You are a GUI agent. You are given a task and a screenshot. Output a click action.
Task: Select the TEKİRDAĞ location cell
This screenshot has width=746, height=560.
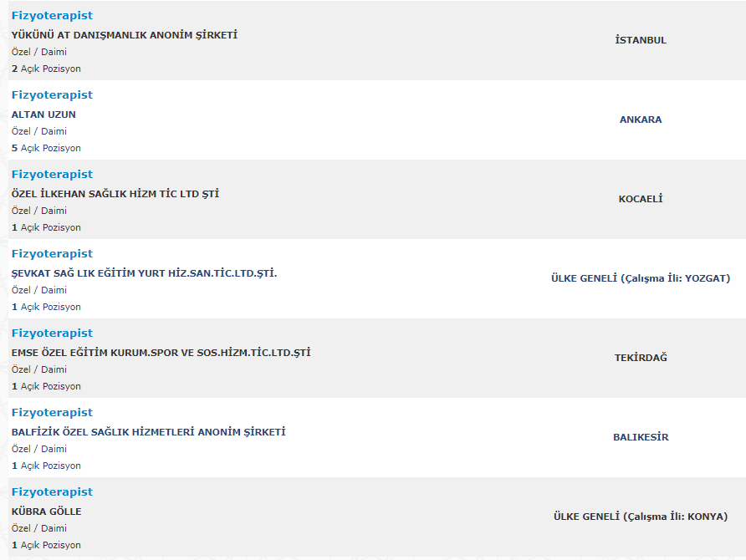click(641, 358)
